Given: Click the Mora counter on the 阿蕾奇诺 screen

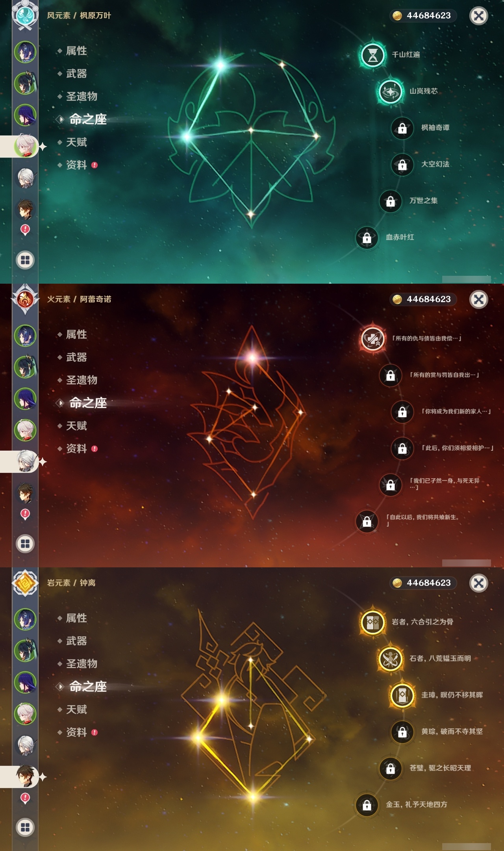Looking at the screenshot, I should (x=423, y=299).
